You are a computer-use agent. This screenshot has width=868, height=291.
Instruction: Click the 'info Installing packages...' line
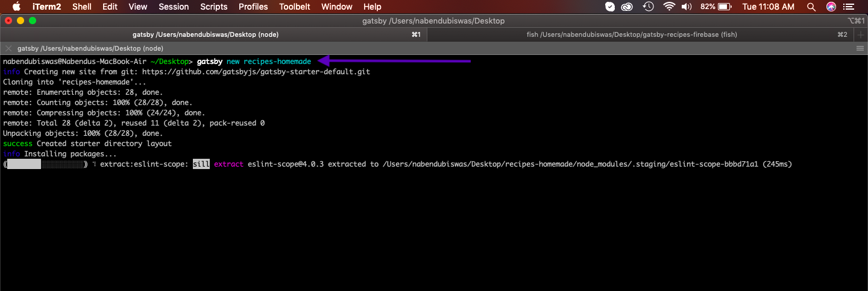pos(60,154)
